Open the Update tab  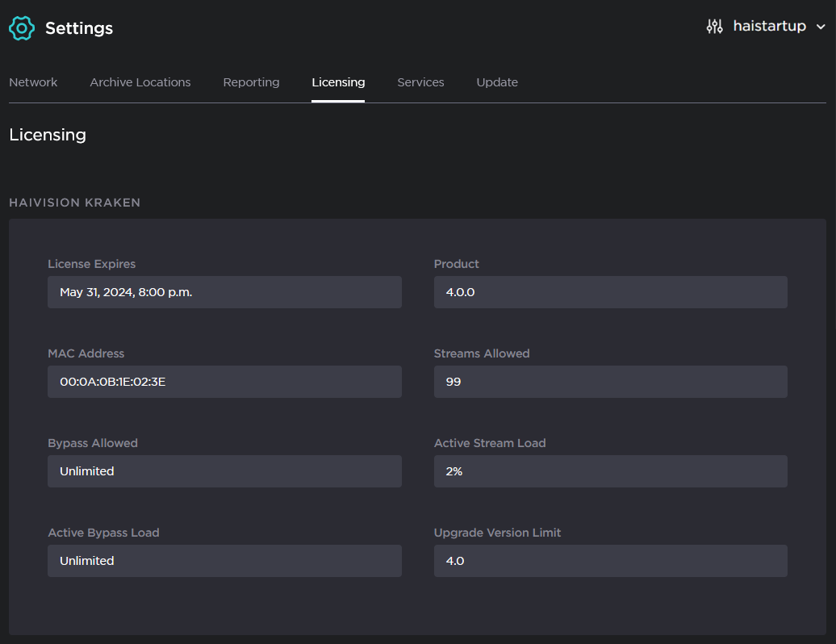pyautogui.click(x=496, y=82)
